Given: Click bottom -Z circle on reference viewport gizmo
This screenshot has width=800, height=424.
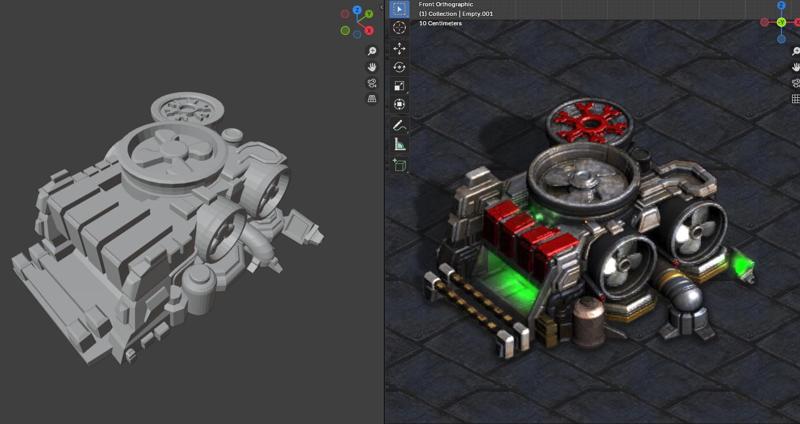Looking at the screenshot, I should 781,39.
